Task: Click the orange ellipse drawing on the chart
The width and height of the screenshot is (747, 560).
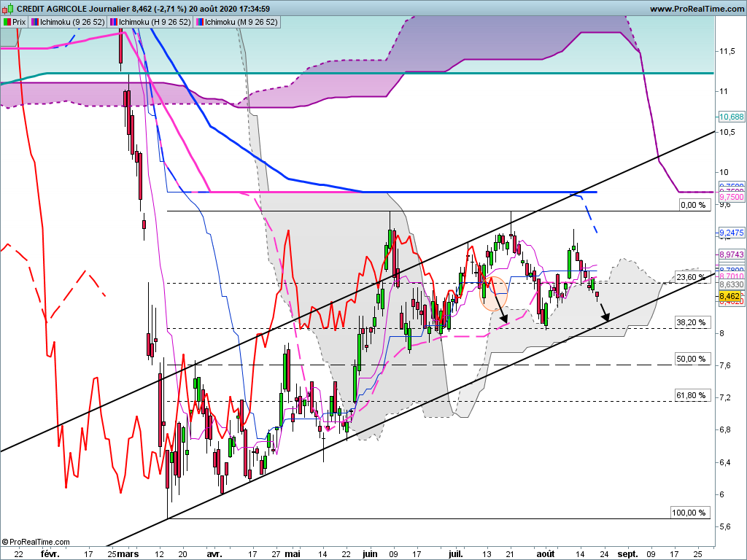Action: click(493, 294)
